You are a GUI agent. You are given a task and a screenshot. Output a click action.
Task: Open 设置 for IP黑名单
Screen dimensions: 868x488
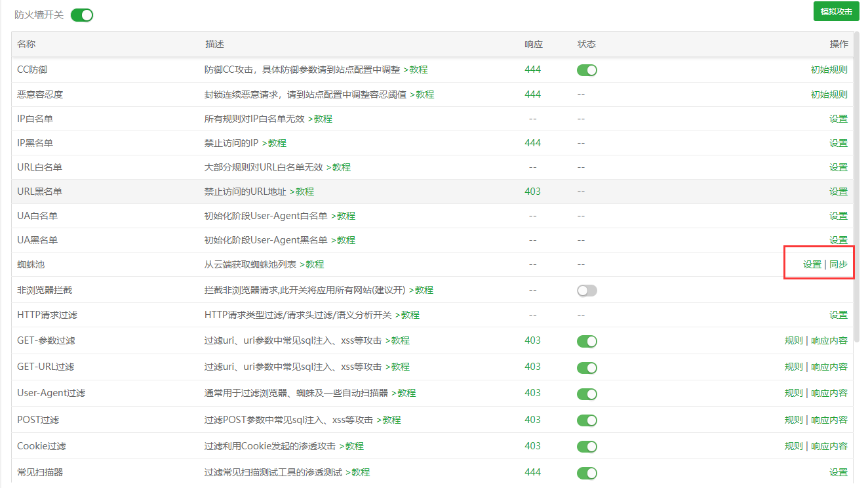point(838,143)
